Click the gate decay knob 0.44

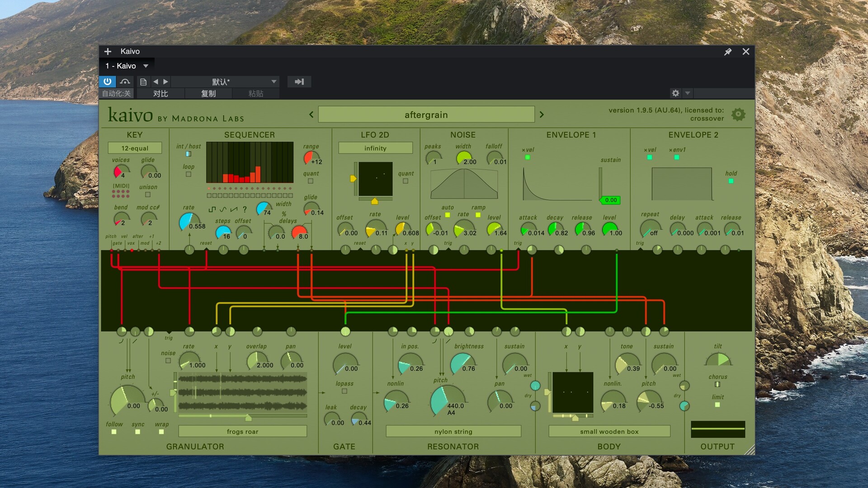359,418
